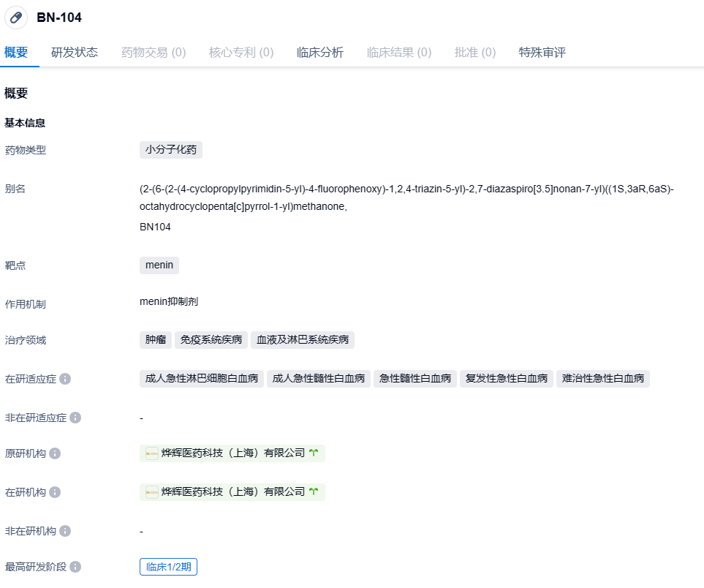Open the 肿瘤 therapeutic area tag
Viewport: 704px width, 588px height.
tap(156, 340)
